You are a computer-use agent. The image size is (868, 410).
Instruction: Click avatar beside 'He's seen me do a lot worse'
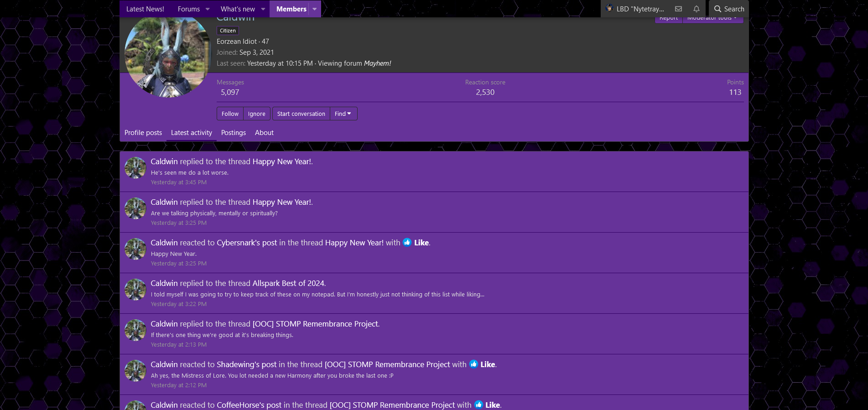135,168
